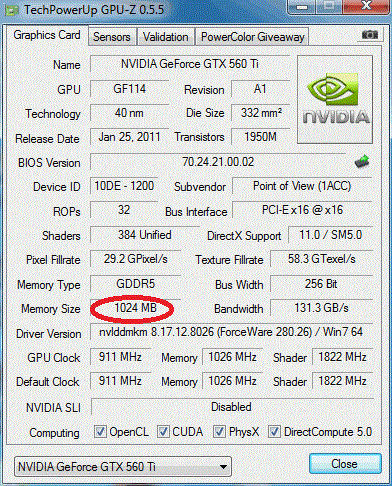Click the NVIDIA logo image
The height and width of the screenshot is (486, 392).
click(x=335, y=99)
